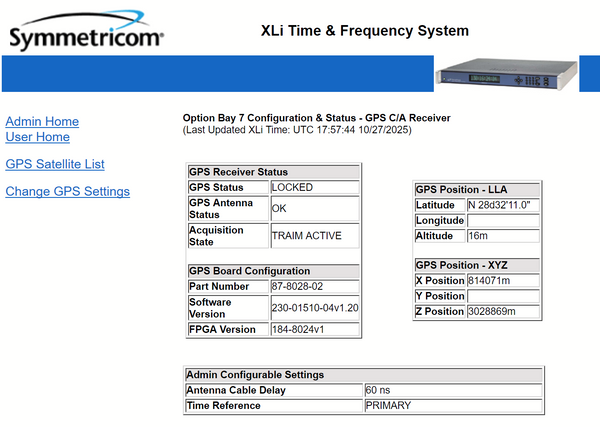Click the Antenna Cable Delay 60 ns field
The height and width of the screenshot is (427, 600).
click(453, 390)
